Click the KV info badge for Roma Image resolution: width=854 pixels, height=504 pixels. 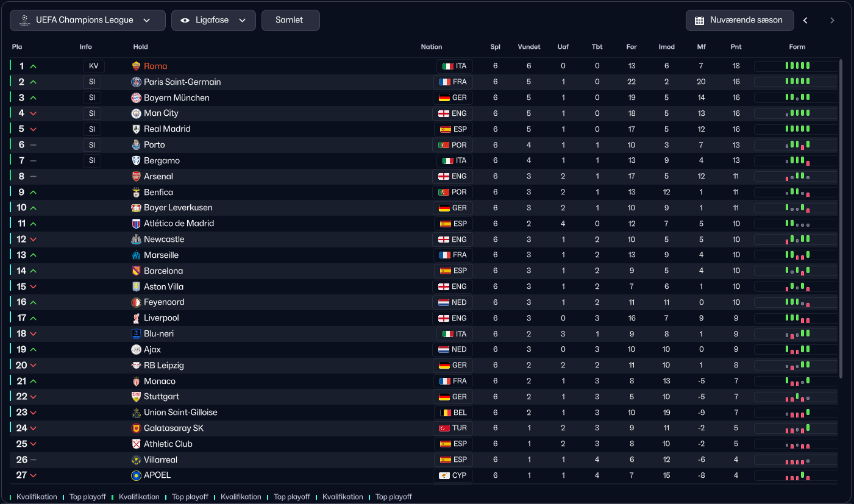[x=94, y=66]
